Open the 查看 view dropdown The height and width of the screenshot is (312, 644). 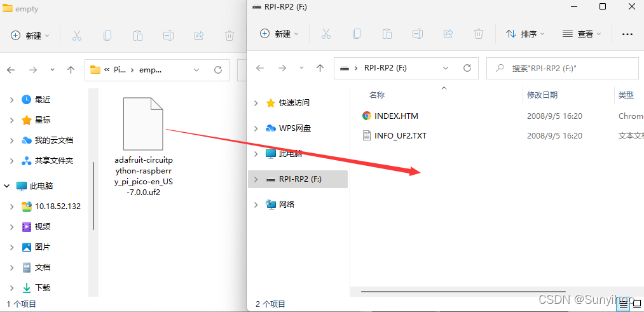click(x=582, y=34)
